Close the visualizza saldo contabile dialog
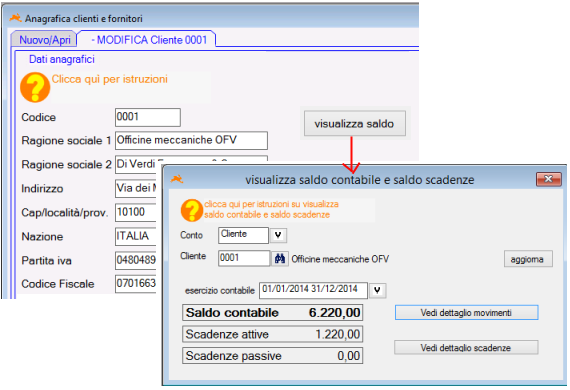 tap(549, 179)
